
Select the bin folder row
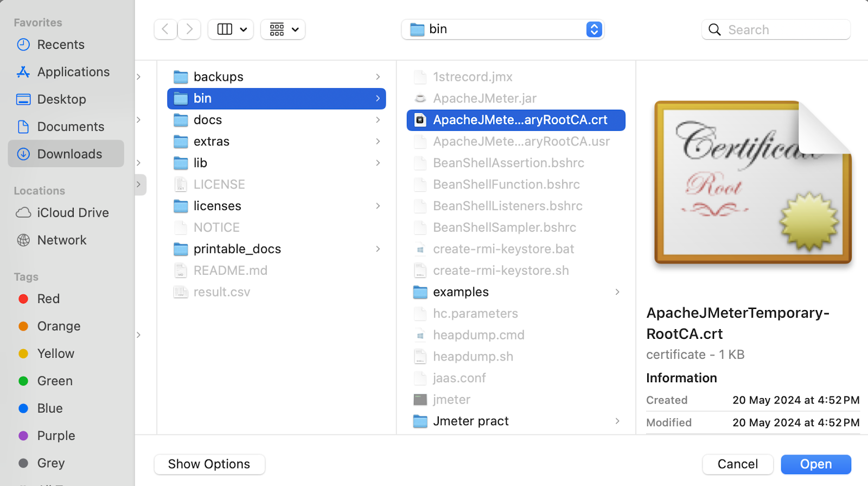tap(277, 98)
